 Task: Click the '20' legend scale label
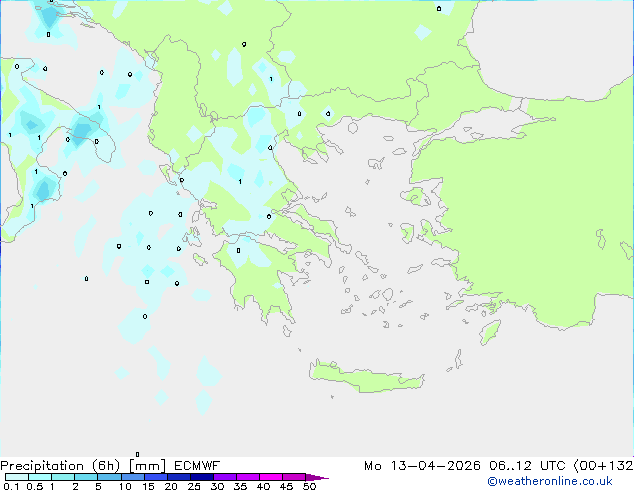click(171, 486)
